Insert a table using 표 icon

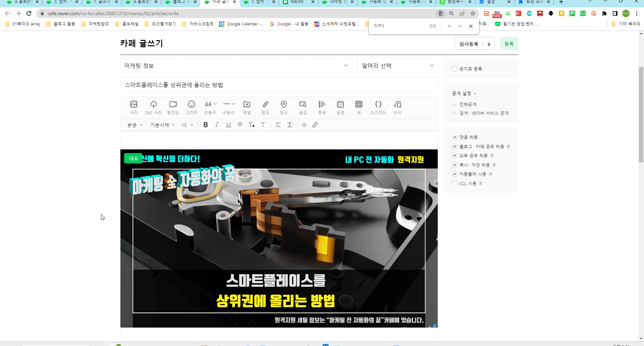[359, 108]
